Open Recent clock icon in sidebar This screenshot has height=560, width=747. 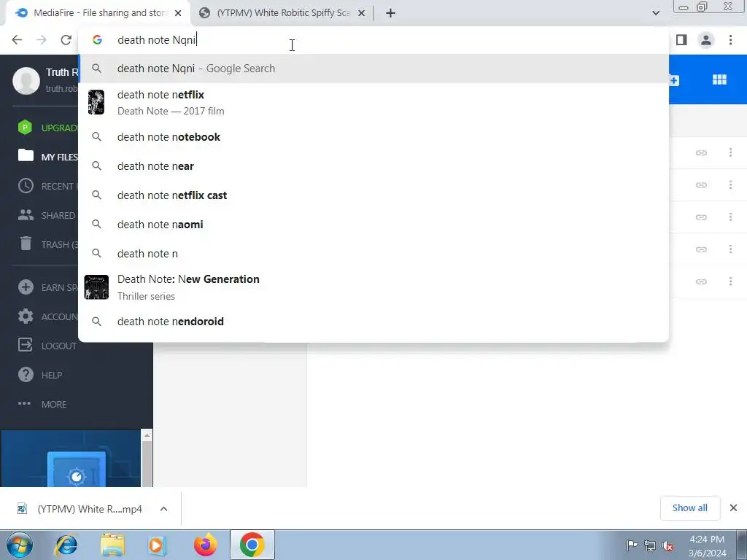26,186
